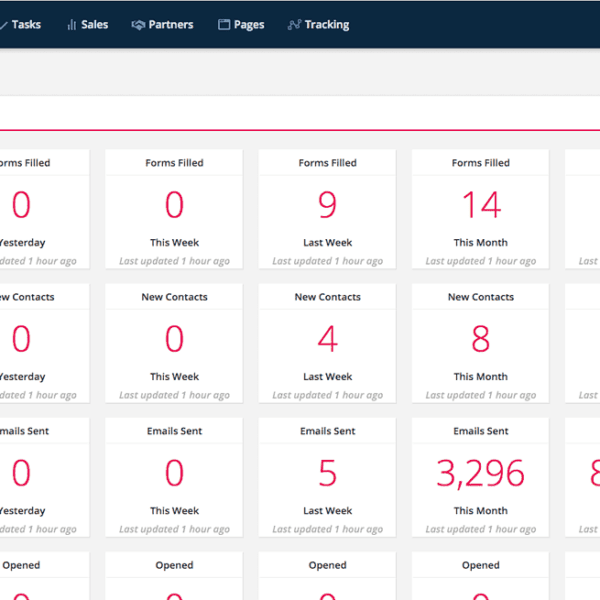Click the Sales bar chart icon
The image size is (600, 600).
coord(71,25)
